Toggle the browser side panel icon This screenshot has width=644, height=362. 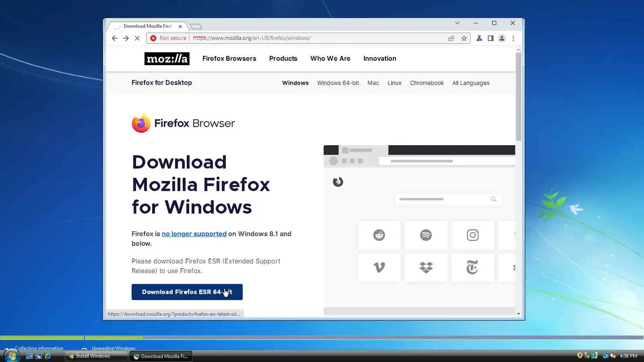click(490, 38)
